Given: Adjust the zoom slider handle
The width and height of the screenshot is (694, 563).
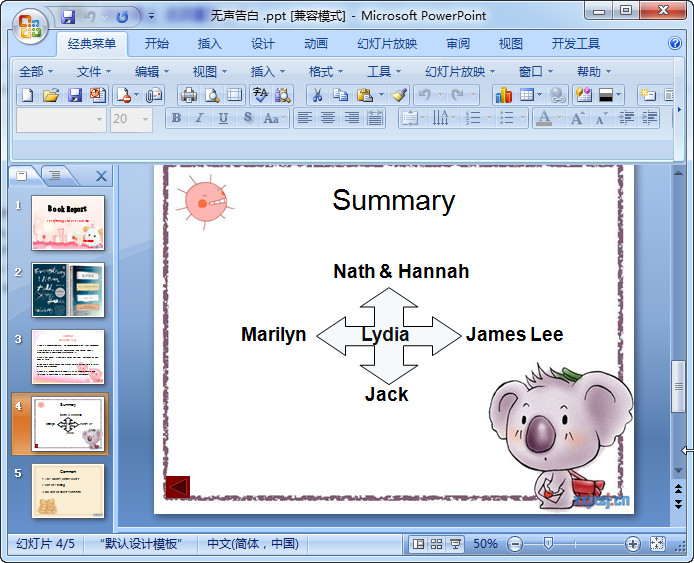Looking at the screenshot, I should point(548,544).
